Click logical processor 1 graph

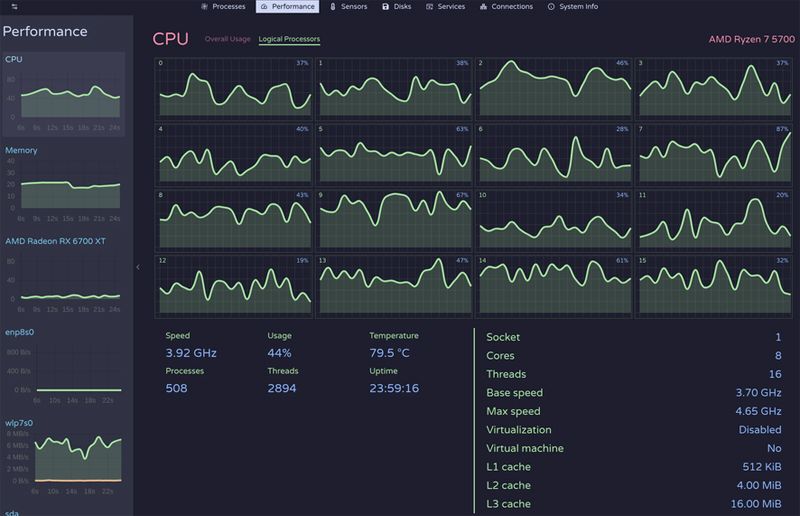point(394,88)
